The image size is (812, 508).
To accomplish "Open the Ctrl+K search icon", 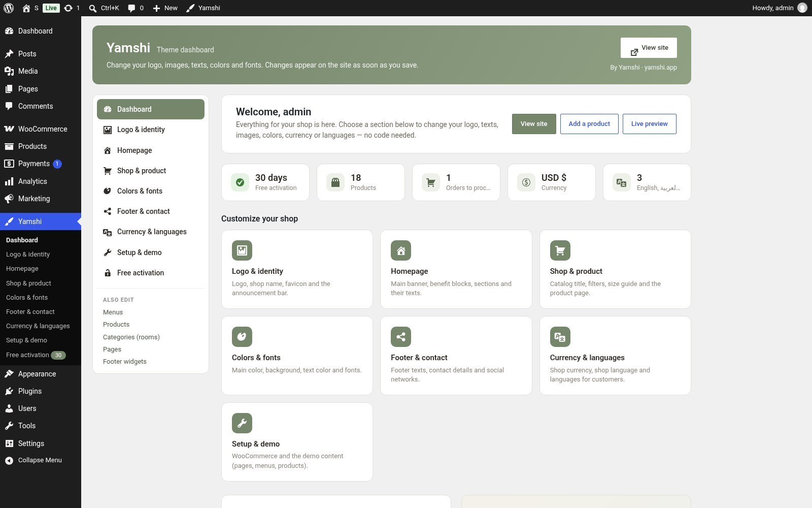I will [x=93, y=8].
